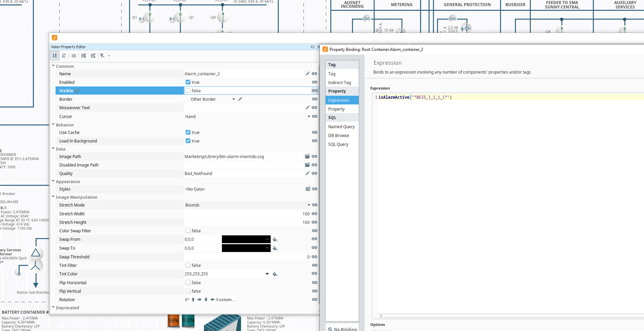Open binding link for Rotation property

[314, 299]
